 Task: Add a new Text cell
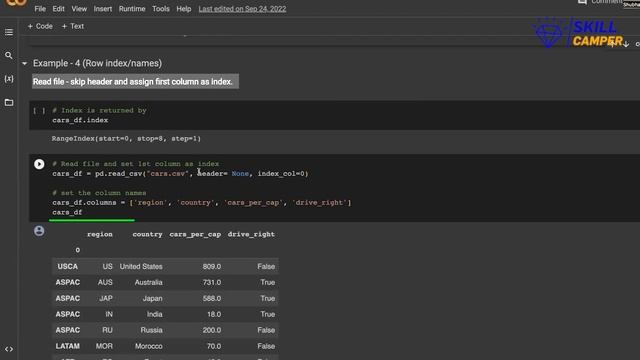tap(73, 26)
